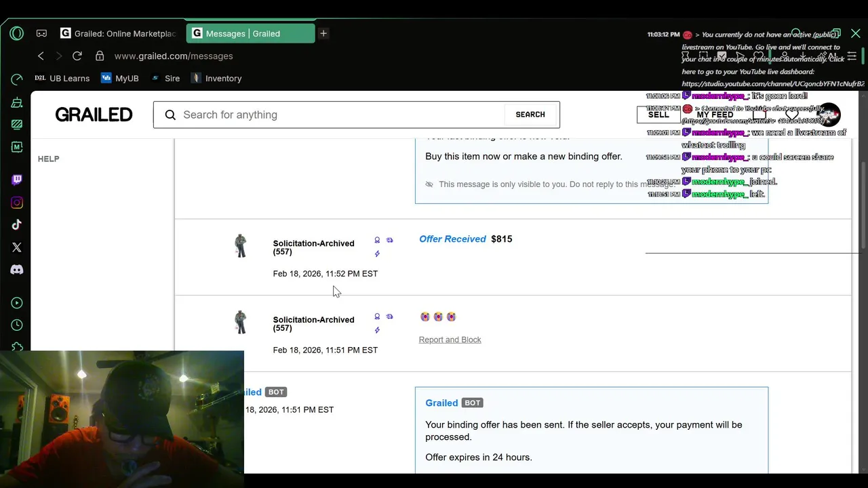Open MyUB bookmark

(120, 78)
